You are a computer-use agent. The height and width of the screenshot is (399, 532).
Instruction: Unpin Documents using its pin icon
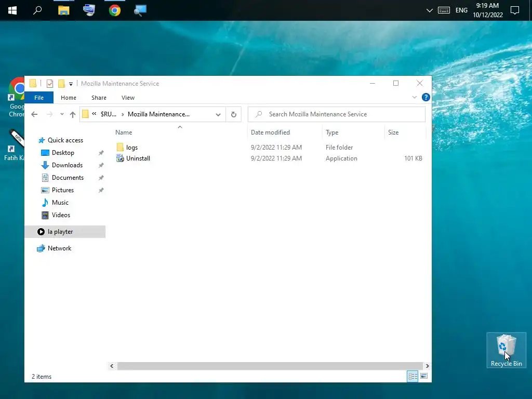click(x=101, y=178)
